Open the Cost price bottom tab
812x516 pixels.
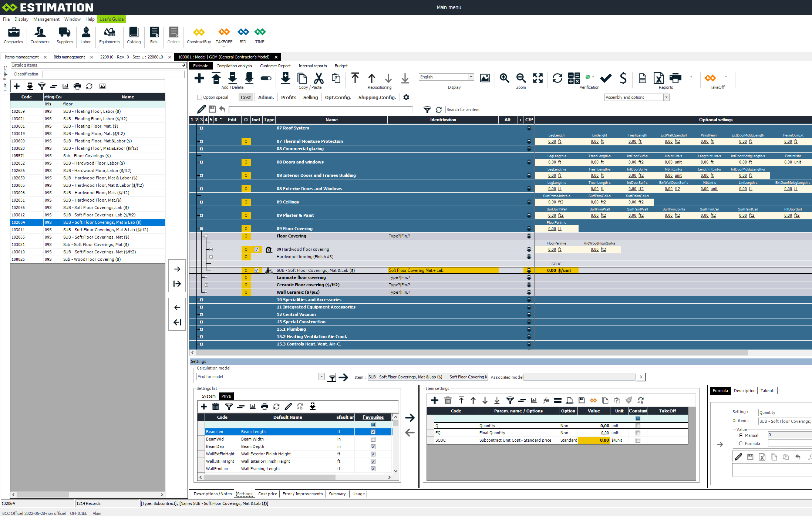(x=267, y=494)
